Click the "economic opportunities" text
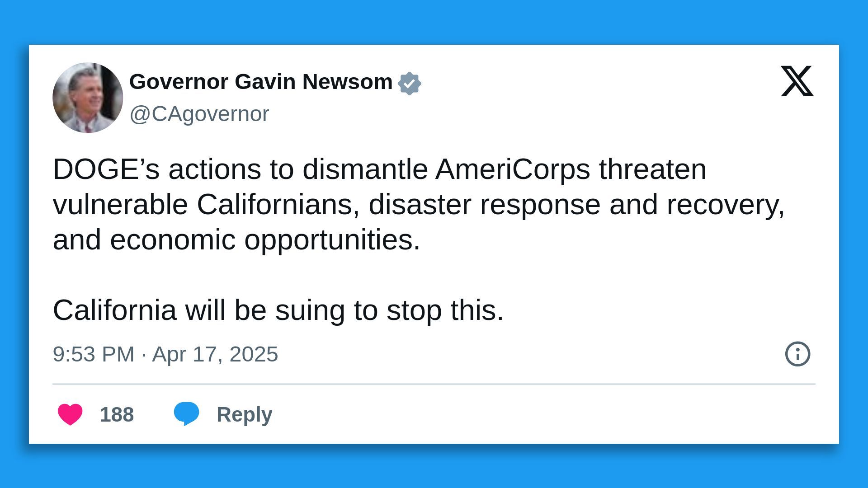This screenshot has width=868, height=488. 265,239
